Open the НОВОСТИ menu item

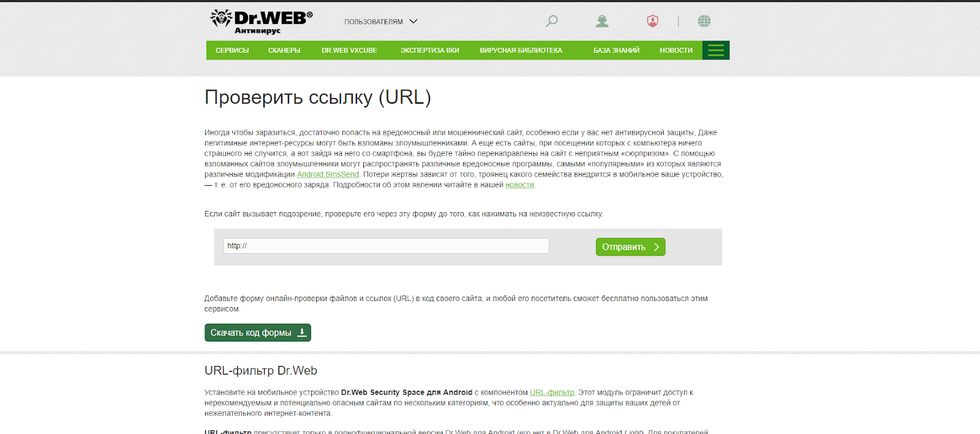[x=676, y=50]
